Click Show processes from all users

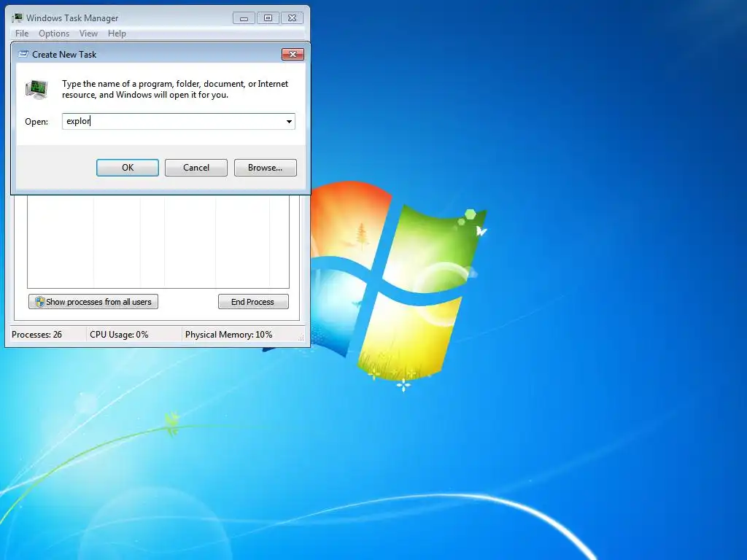(93, 302)
